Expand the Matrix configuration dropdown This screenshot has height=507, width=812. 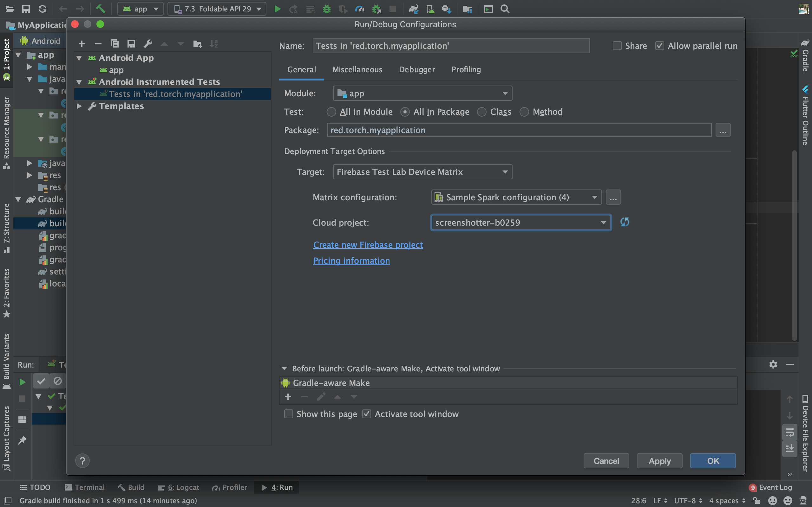pos(594,197)
